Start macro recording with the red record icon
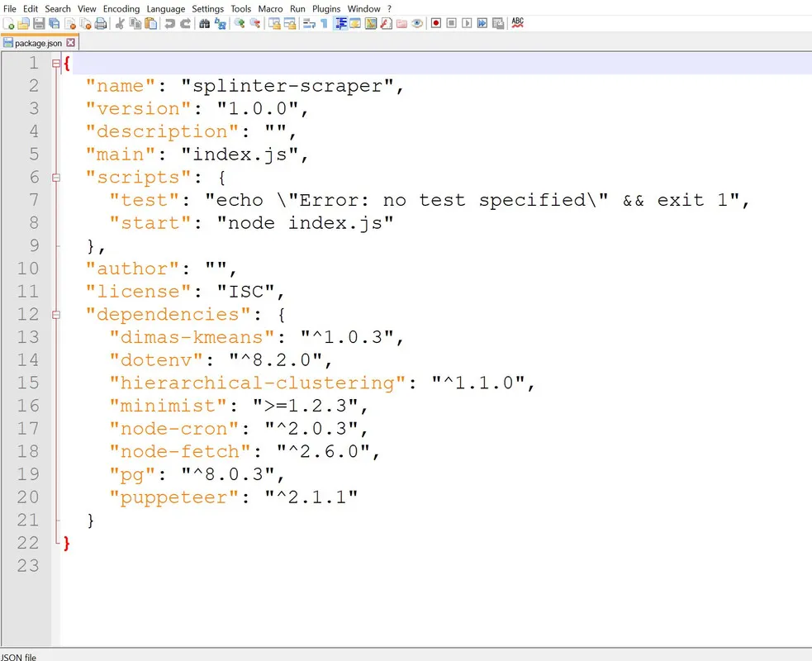The height and width of the screenshot is (661, 812). 436,23
